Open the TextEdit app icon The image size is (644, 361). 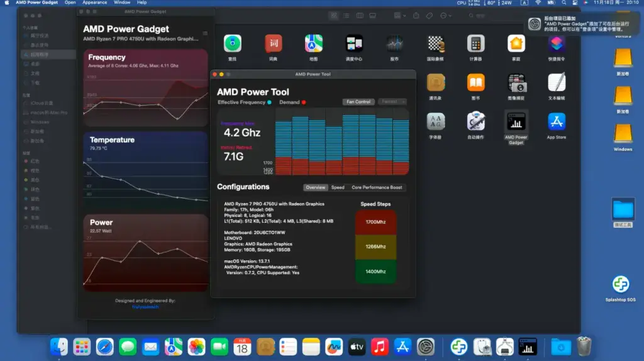pos(557,82)
